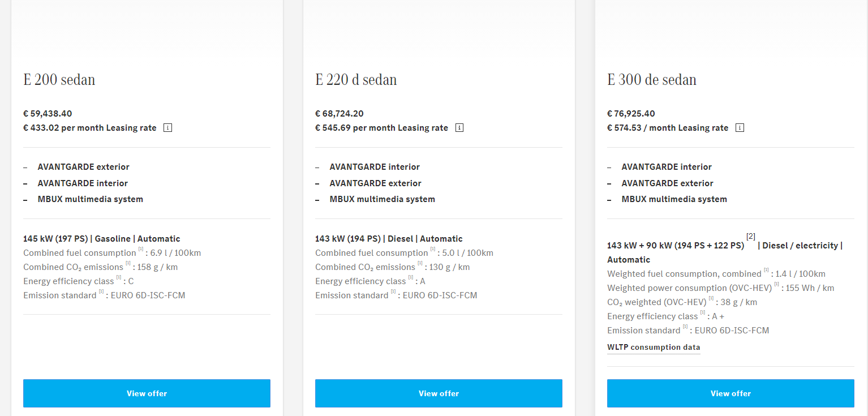Select the E 220 d sedan title
This screenshot has width=868, height=416.
pos(356,80)
